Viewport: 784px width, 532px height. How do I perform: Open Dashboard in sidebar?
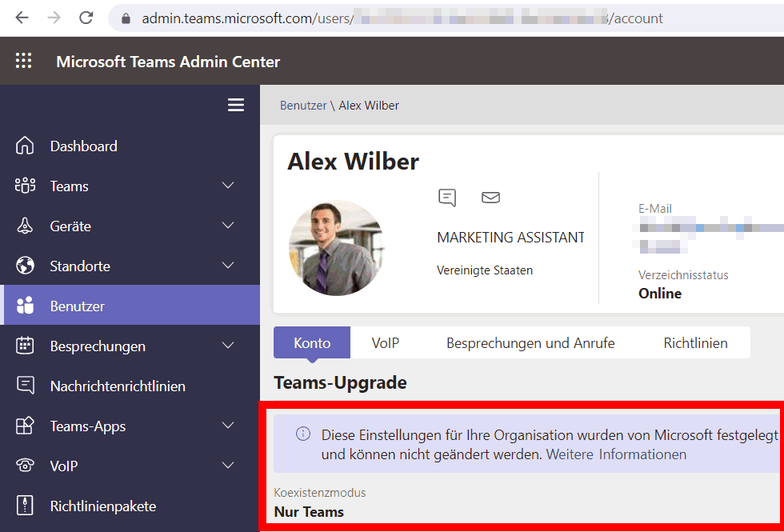click(130, 146)
